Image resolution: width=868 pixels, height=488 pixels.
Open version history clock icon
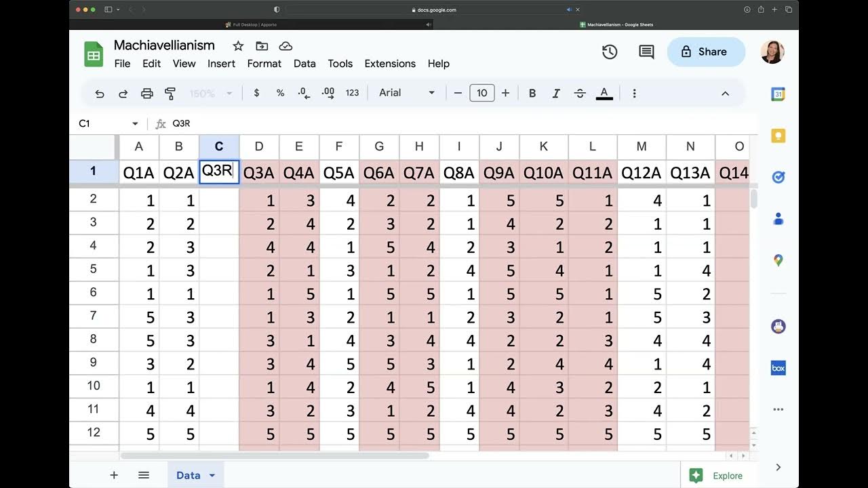click(x=610, y=52)
